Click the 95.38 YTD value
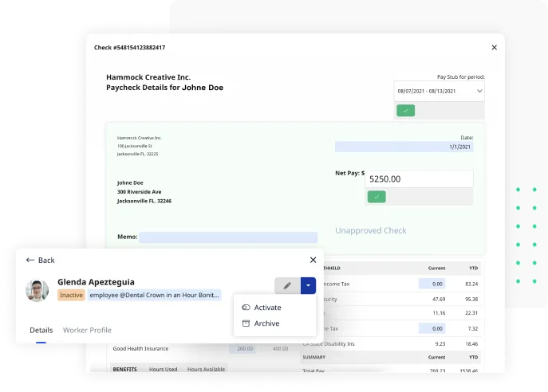This screenshot has height=392, width=548. click(471, 299)
